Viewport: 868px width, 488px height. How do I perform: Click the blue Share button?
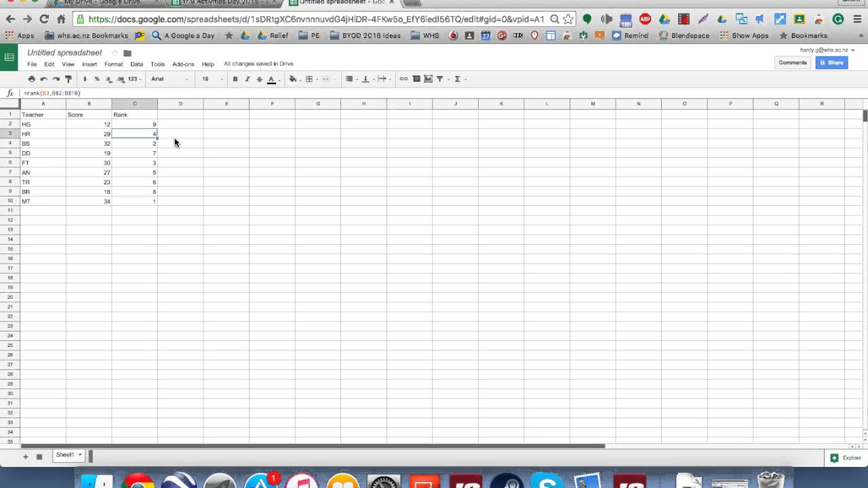[831, 62]
